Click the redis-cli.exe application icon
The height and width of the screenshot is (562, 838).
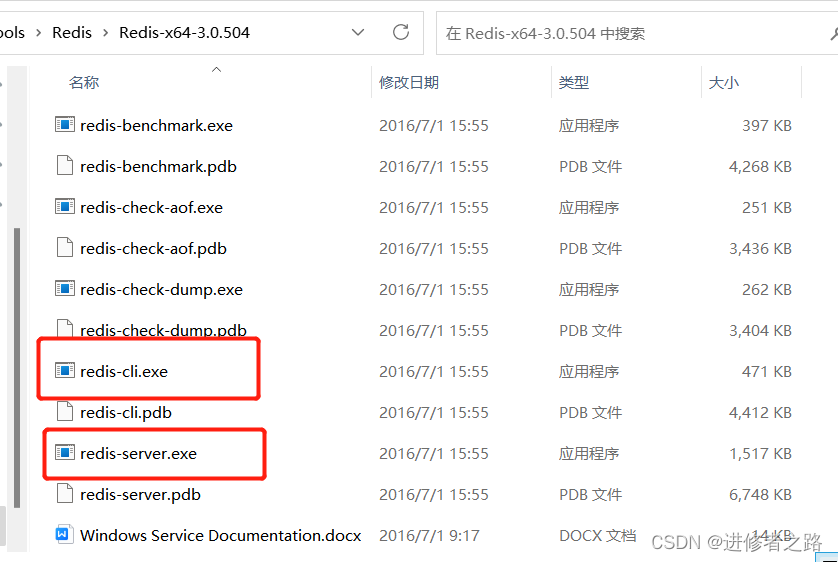(65, 371)
